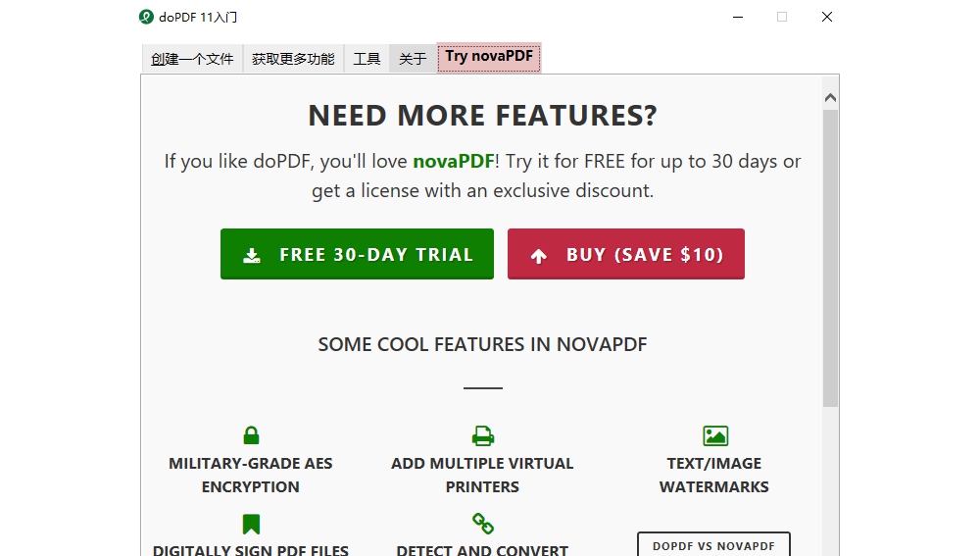Click the image icon above watermarks
Viewport: 980px width, 556px height.
[x=715, y=435]
